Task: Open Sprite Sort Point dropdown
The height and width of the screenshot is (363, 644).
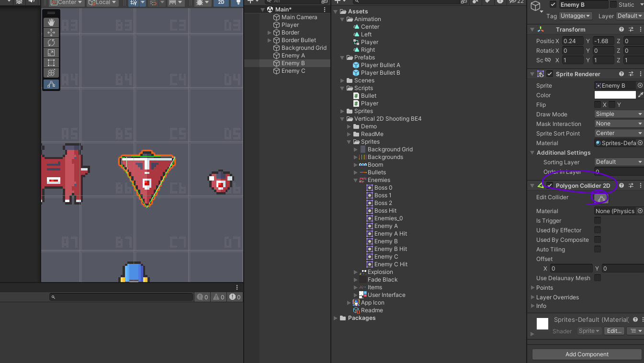Action: [x=619, y=134]
